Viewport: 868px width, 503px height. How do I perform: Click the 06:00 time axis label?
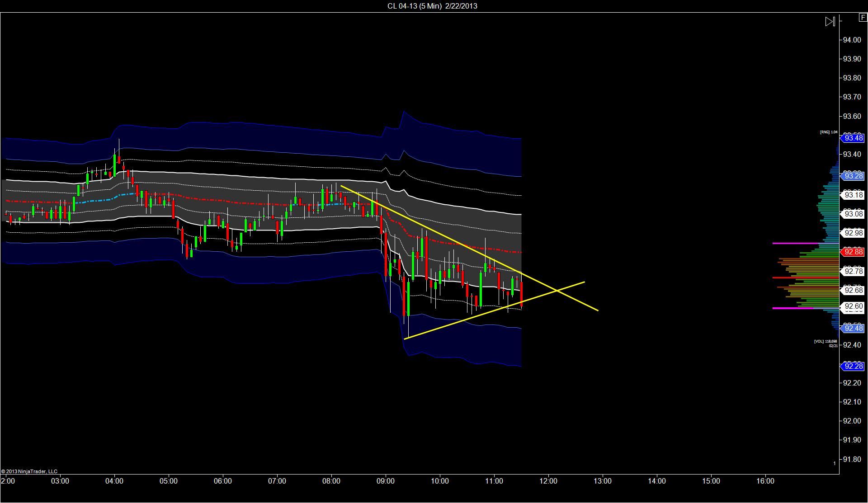223,481
